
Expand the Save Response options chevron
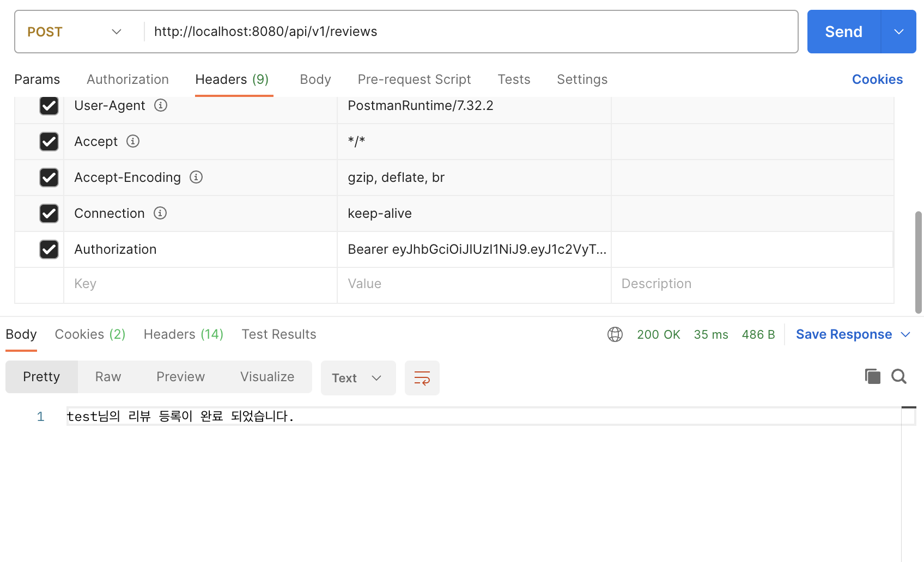pyautogui.click(x=905, y=334)
